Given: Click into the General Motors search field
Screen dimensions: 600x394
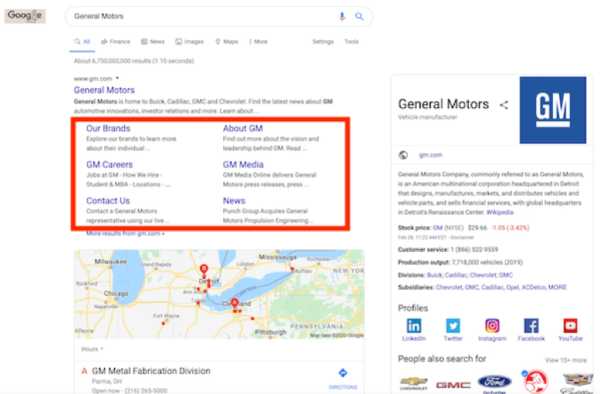Looking at the screenshot, I should coord(203,16).
